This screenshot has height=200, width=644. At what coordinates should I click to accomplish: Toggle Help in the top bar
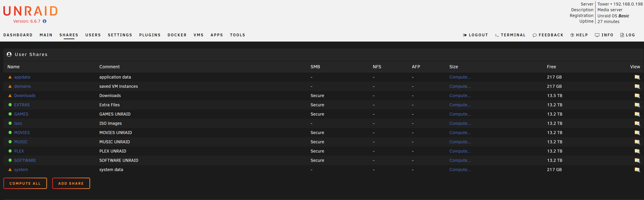click(x=579, y=35)
